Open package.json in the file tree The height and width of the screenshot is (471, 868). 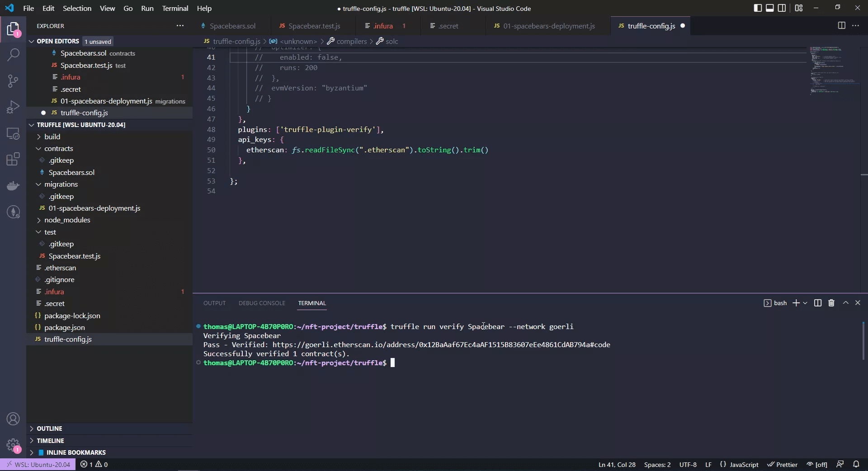pyautogui.click(x=64, y=327)
